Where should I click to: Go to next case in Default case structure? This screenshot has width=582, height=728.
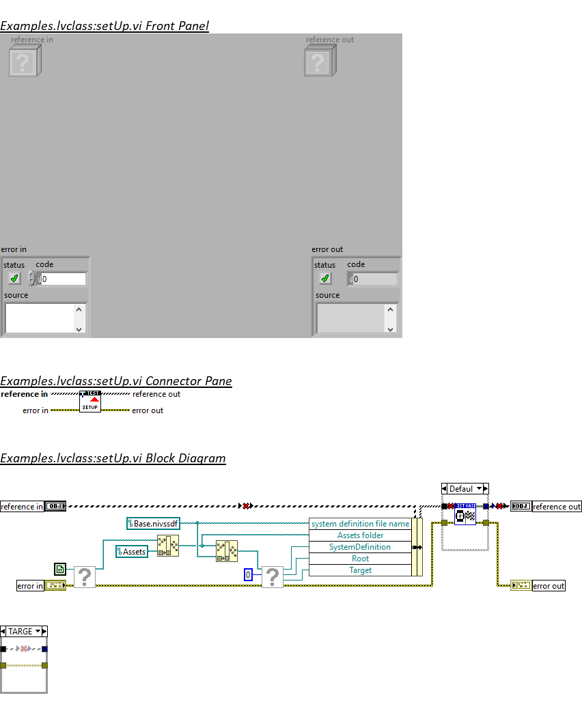pyautogui.click(x=486, y=488)
